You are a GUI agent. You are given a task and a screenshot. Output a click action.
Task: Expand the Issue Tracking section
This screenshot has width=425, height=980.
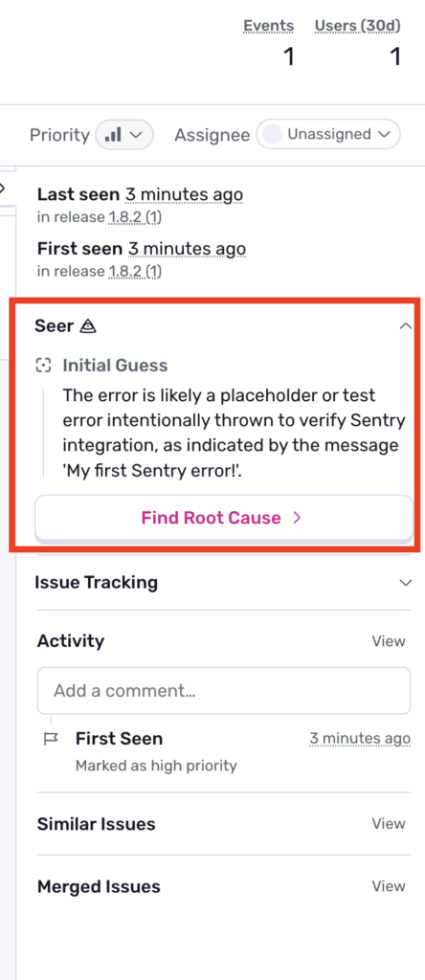point(406,583)
